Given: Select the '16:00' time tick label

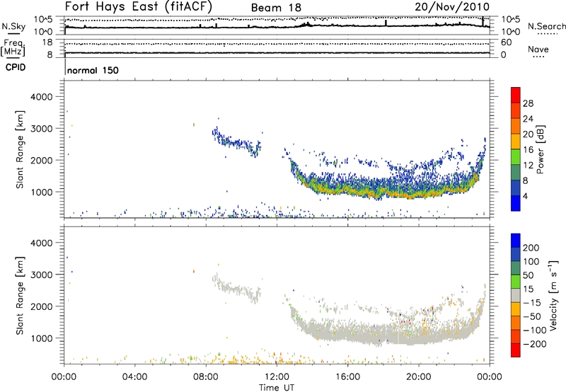Looking at the screenshot, I should 347,377.
